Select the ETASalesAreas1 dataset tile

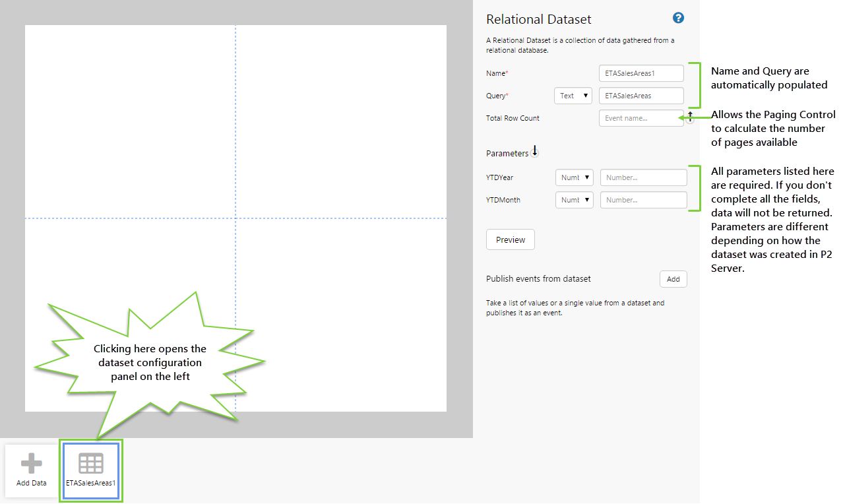(x=91, y=468)
